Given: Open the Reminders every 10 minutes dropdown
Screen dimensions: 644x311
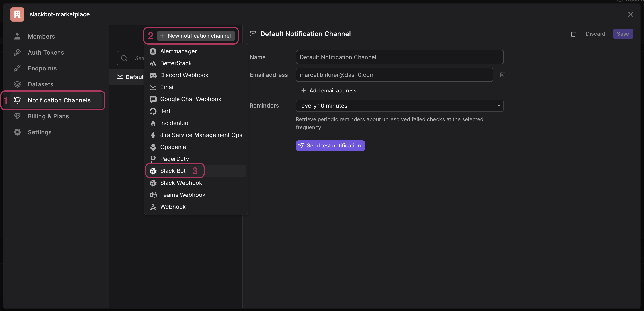Looking at the screenshot, I should point(400,106).
